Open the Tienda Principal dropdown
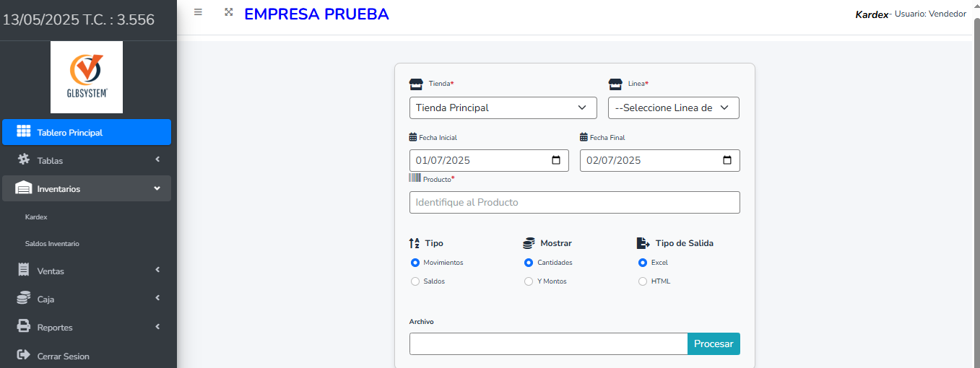Viewport: 980px width, 368px height. click(x=503, y=108)
